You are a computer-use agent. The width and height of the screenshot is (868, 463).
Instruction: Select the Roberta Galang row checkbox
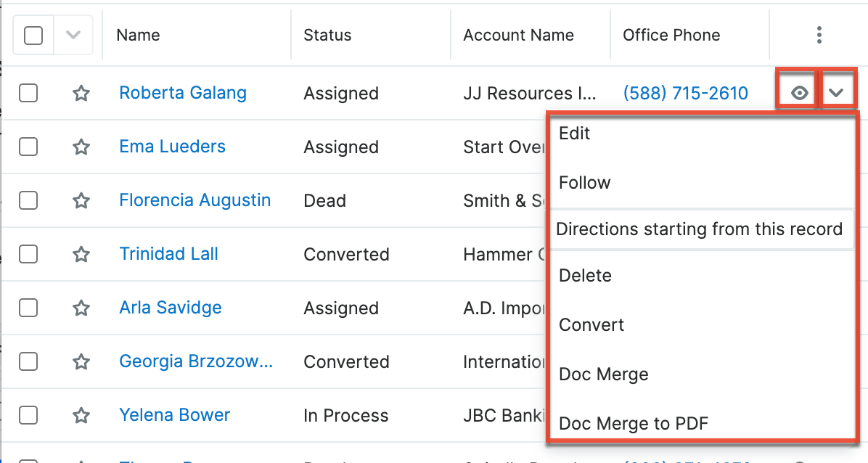(28, 93)
